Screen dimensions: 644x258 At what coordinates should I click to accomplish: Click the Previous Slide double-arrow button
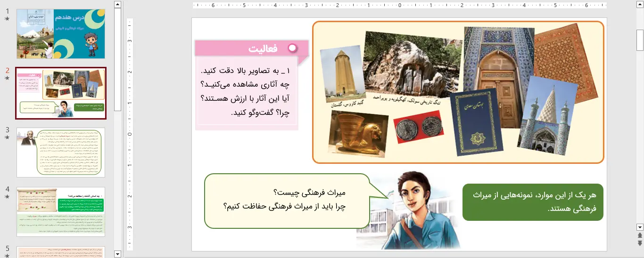tap(640, 235)
